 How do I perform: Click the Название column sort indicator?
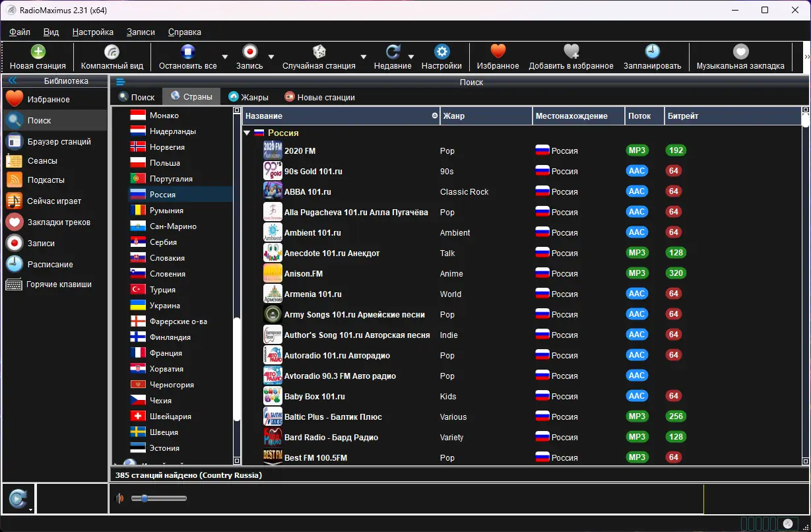434,116
